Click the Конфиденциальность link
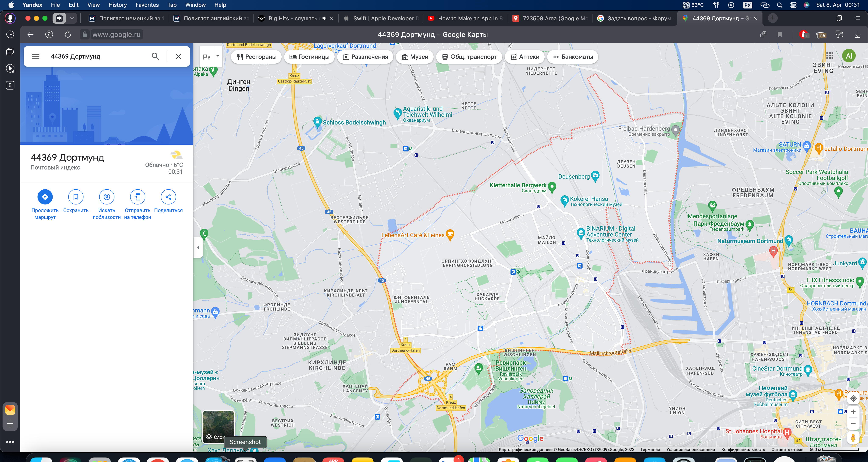This screenshot has width=868, height=462. point(743,449)
